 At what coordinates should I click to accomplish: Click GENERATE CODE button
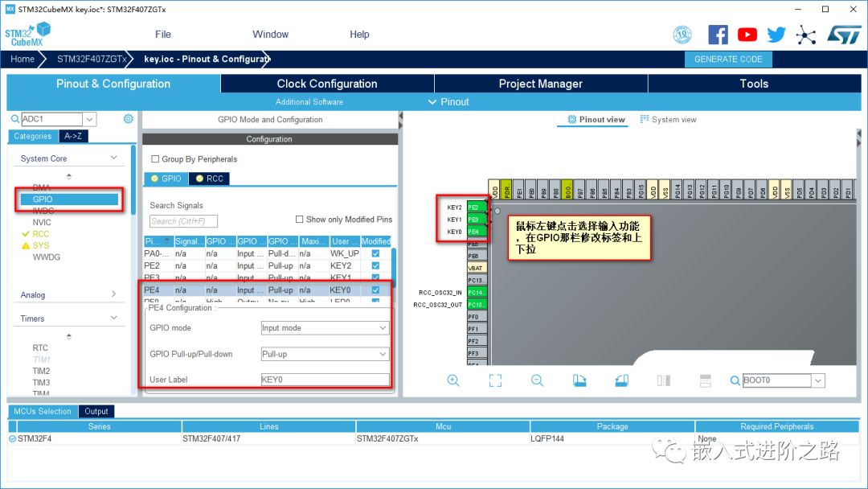pyautogui.click(x=728, y=60)
